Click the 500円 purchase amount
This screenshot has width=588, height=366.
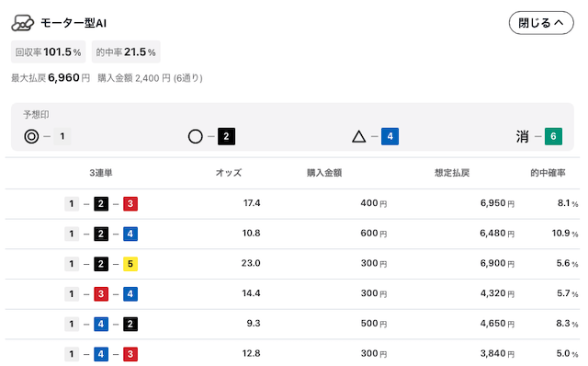pos(374,323)
